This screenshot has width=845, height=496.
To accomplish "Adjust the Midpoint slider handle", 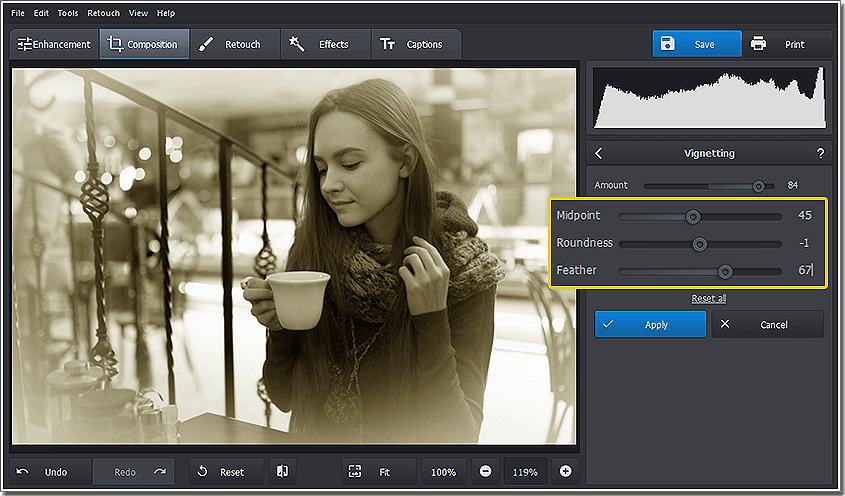I will coord(693,217).
